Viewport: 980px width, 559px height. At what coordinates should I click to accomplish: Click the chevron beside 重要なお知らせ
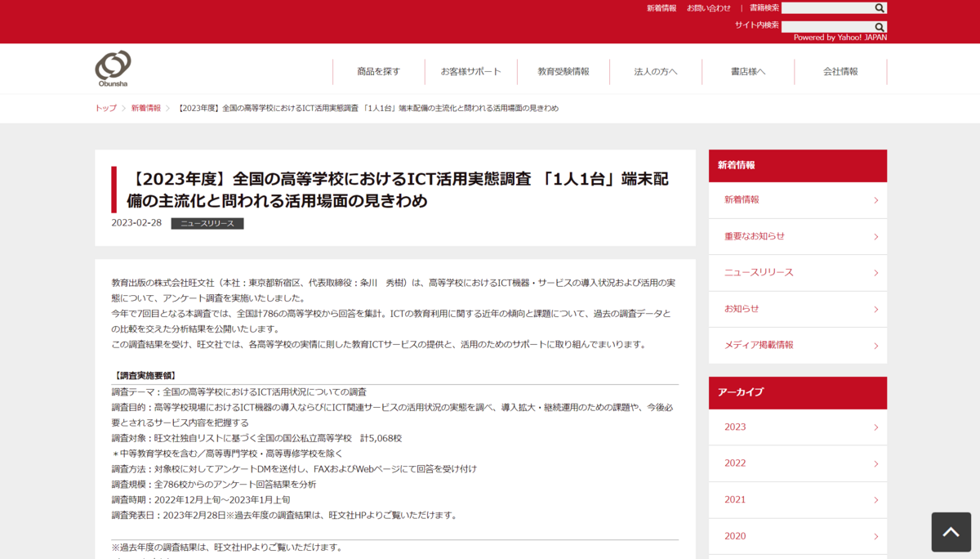[876, 237]
